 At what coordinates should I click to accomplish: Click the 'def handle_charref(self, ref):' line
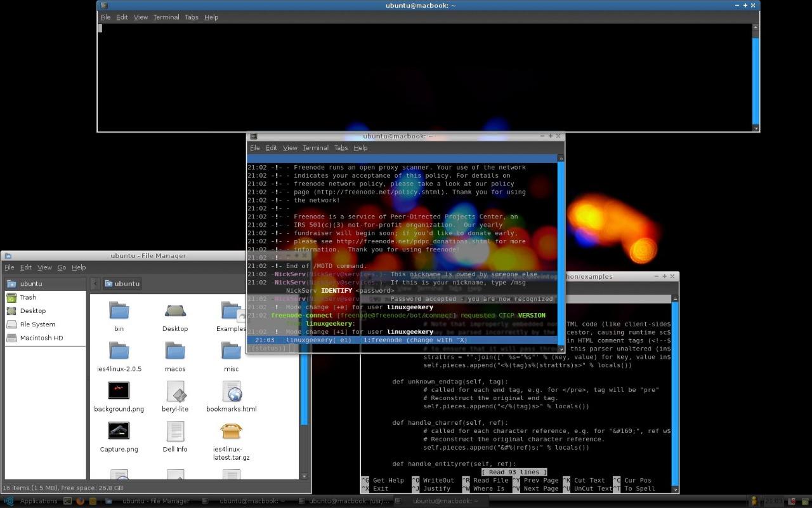pyautogui.click(x=450, y=422)
